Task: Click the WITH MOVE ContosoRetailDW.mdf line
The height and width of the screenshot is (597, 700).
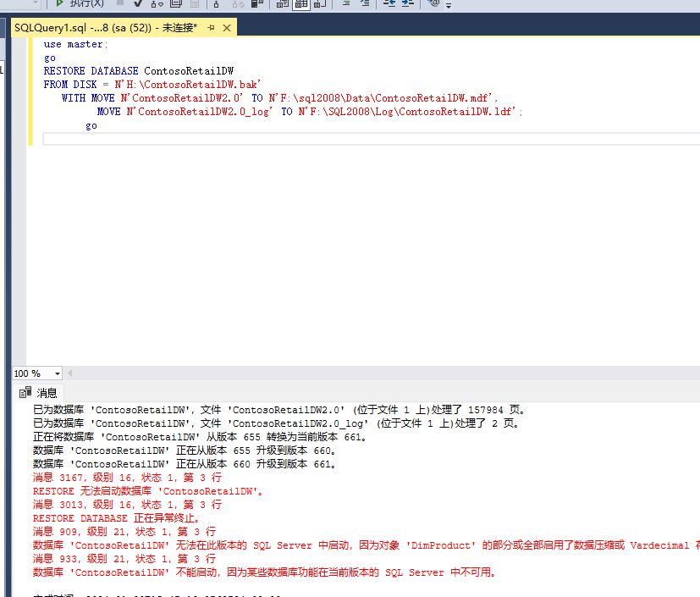Action: click(280, 97)
